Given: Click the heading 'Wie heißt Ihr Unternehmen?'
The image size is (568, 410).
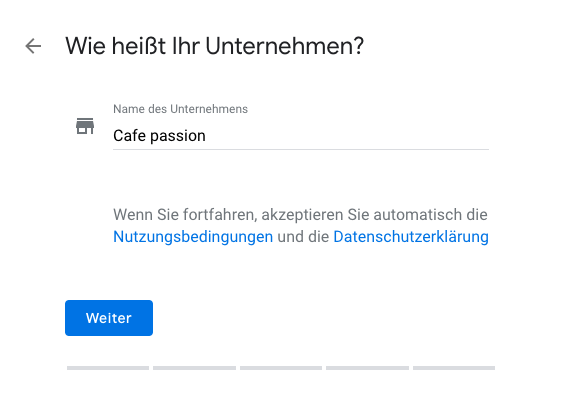Looking at the screenshot, I should click(x=214, y=46).
